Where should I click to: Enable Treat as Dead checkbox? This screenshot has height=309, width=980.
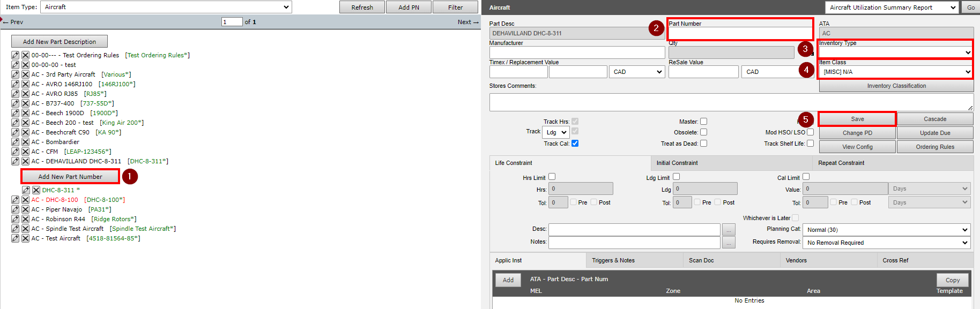click(703, 144)
